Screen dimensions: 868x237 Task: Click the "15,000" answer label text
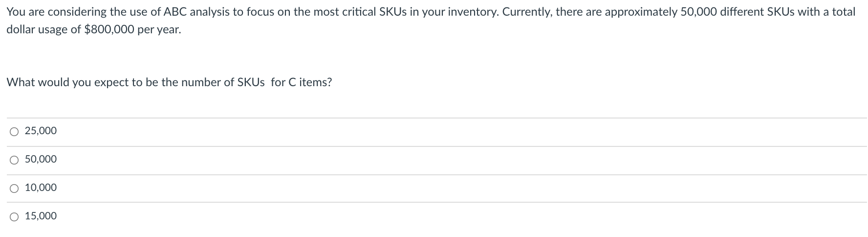coord(41,216)
